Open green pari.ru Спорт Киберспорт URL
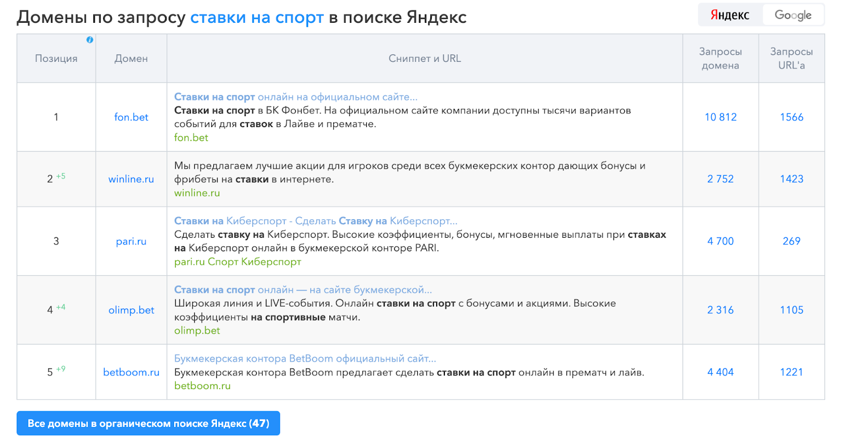 tap(237, 262)
